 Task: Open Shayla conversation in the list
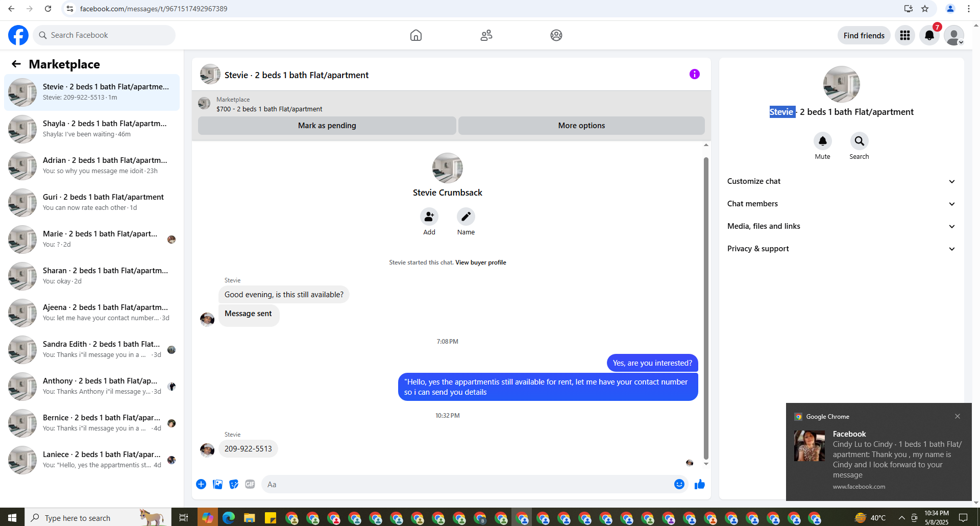click(x=92, y=129)
